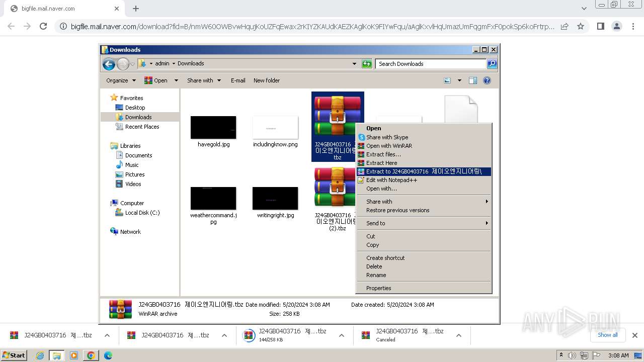Click New folder button

point(267,80)
